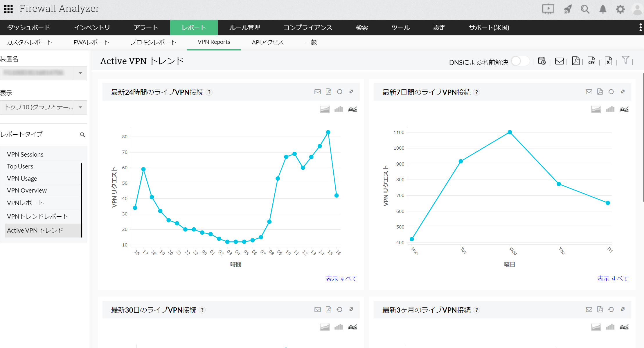This screenshot has height=348, width=644.
Task: Click 表示 すべて link under 24-hour chart
Action: tap(341, 279)
